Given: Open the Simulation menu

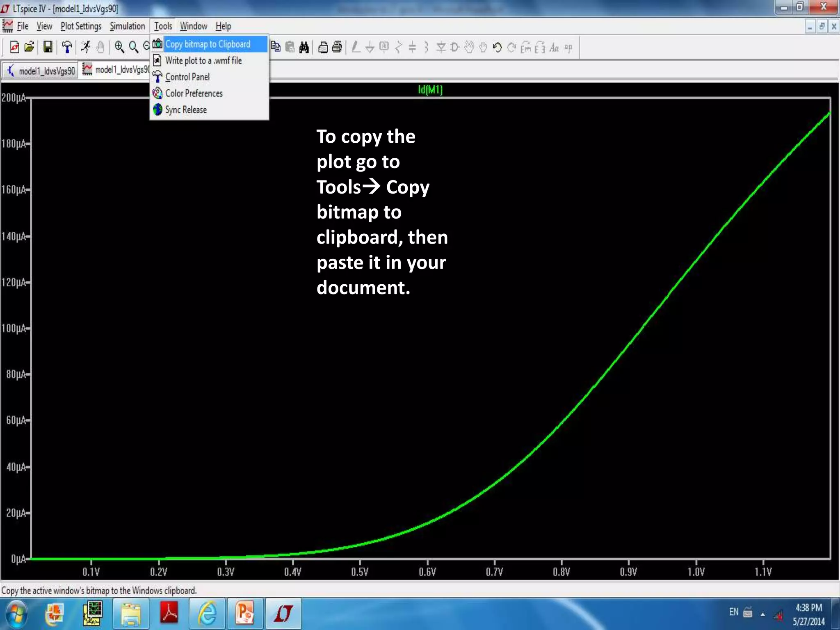Looking at the screenshot, I should 127,26.
